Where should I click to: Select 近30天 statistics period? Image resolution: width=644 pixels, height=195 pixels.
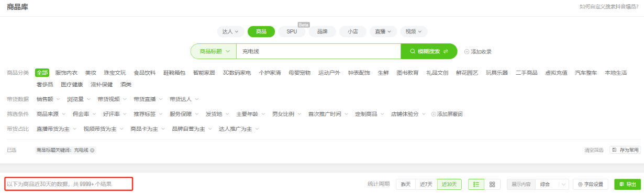pos(449,185)
